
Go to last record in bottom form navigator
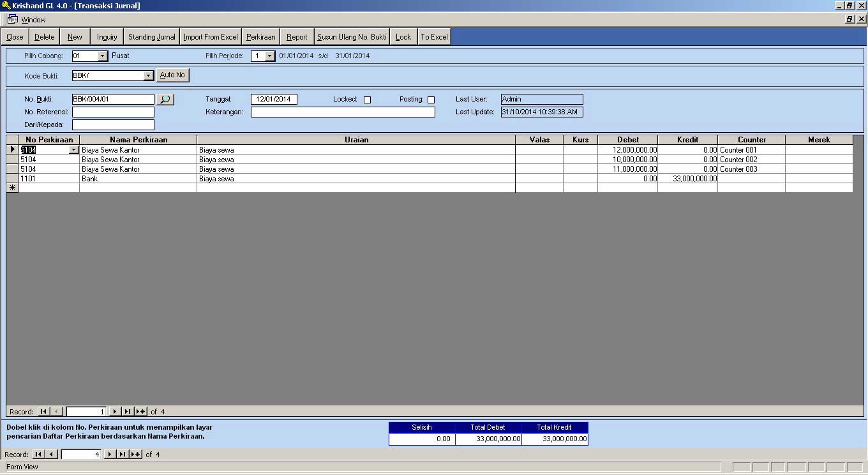point(123,455)
